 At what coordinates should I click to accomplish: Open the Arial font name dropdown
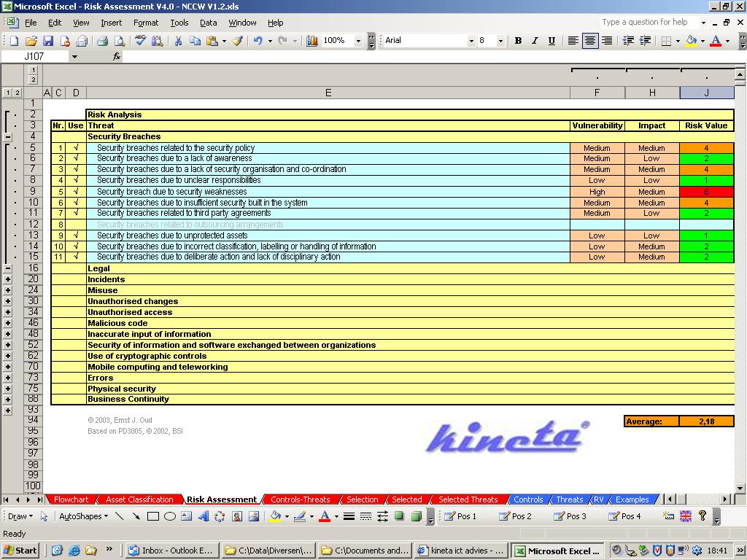click(471, 41)
